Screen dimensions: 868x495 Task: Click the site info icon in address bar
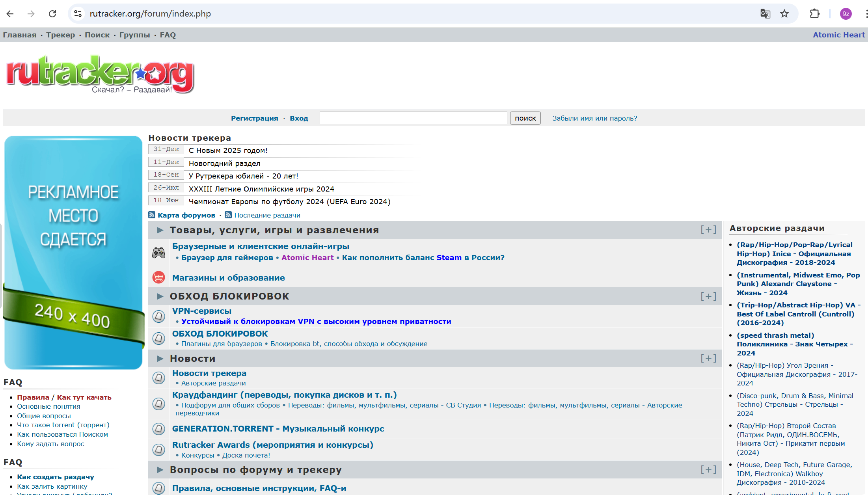[x=78, y=14]
